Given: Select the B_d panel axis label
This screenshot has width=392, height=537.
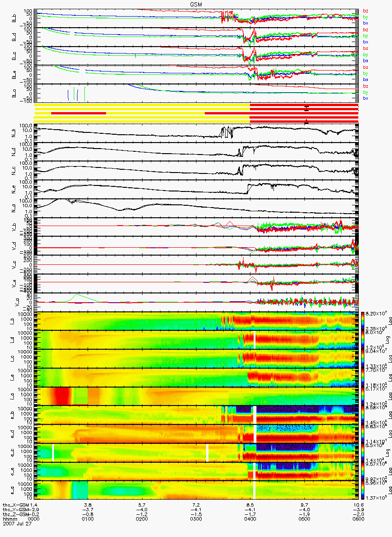Looking at the screenshot, I should [x=14, y=37].
